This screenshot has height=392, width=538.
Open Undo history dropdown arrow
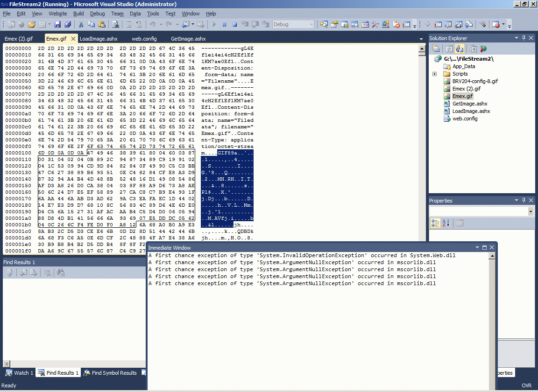pyautogui.click(x=161, y=24)
